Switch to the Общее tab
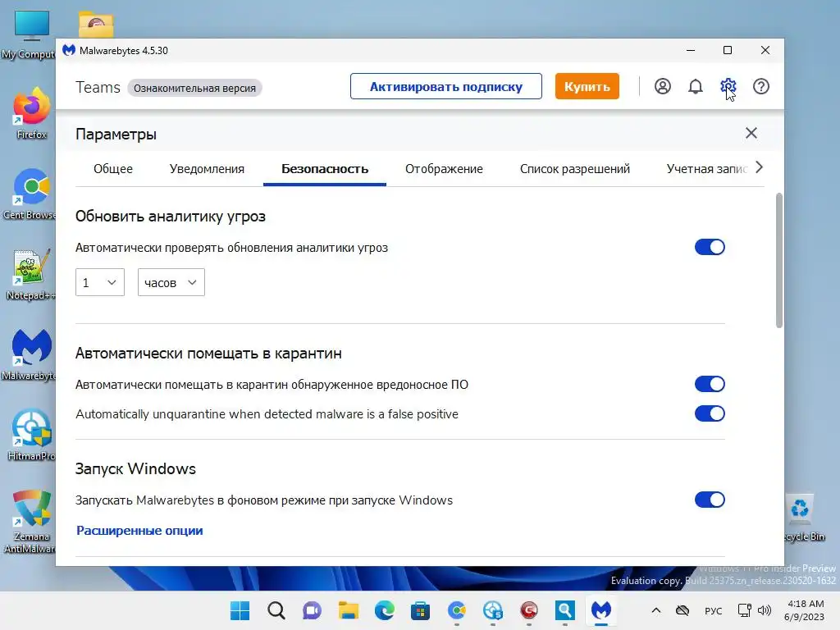The width and height of the screenshot is (840, 630). 113,169
